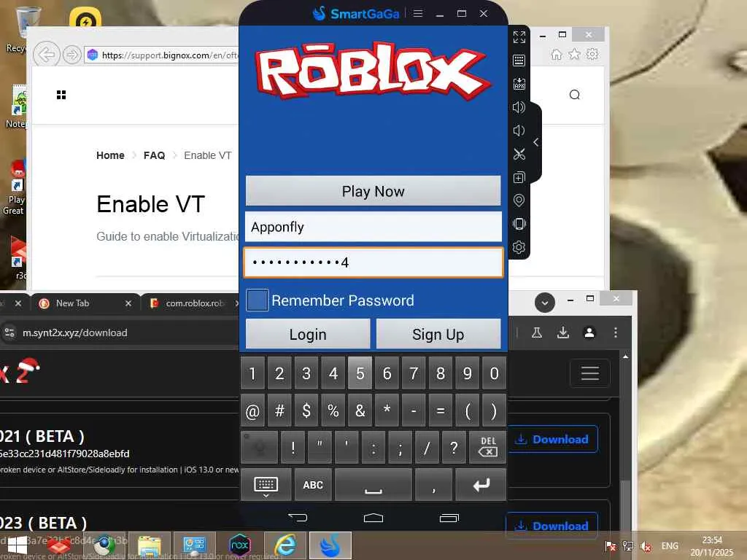Open the hamburger menu on synt2x page

589,373
